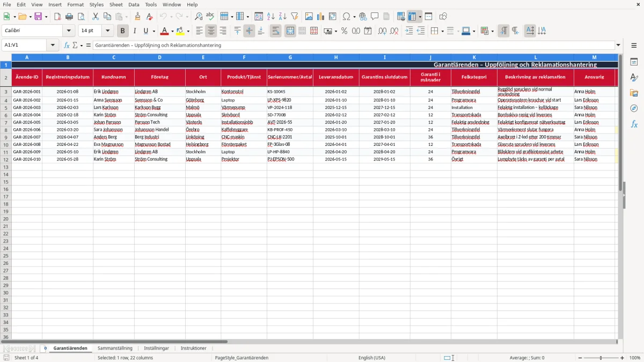Select row header 7
Screen dimensions: 644x362
tap(6, 122)
